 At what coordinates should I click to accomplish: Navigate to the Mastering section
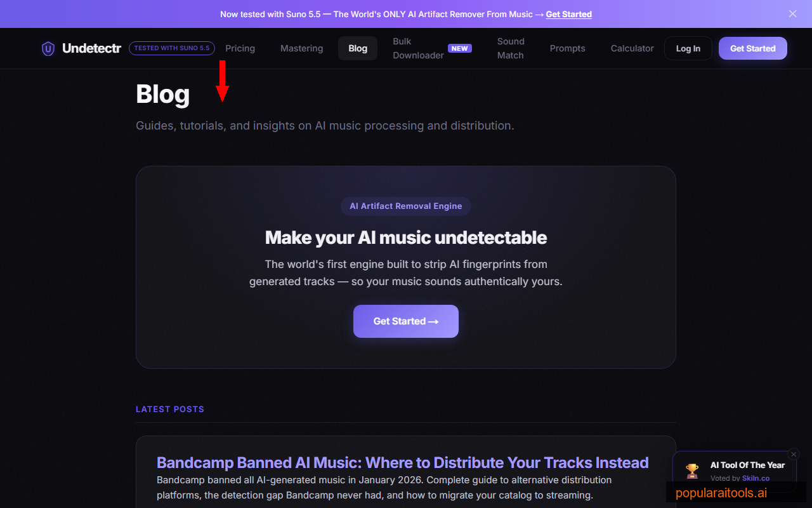pyautogui.click(x=301, y=48)
